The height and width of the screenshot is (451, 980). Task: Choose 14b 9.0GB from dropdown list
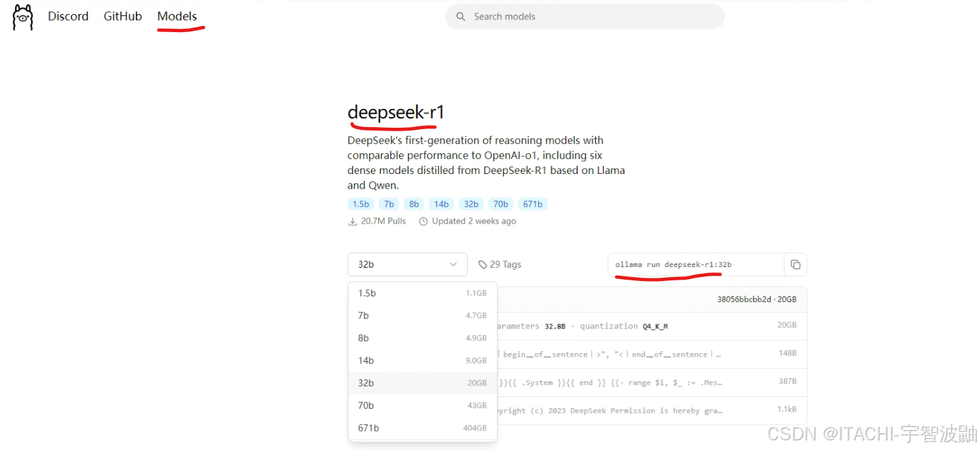click(422, 361)
